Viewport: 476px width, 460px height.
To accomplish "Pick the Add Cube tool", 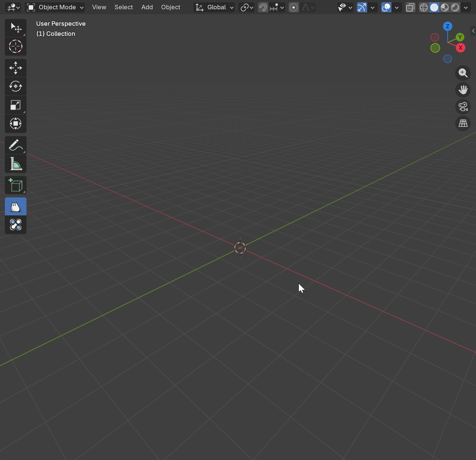I will click(x=15, y=185).
